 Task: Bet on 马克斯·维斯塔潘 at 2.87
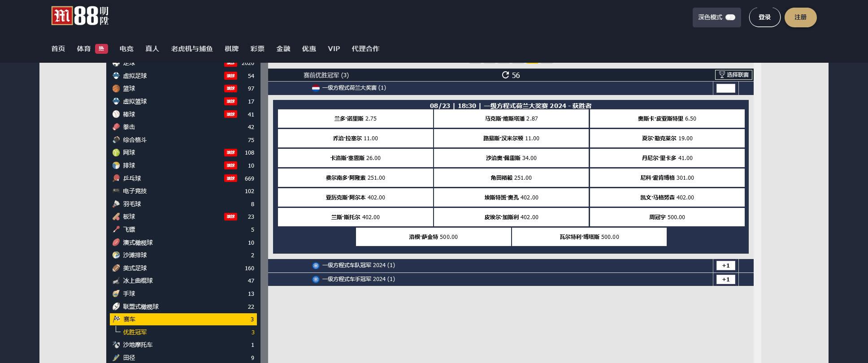[x=511, y=119]
